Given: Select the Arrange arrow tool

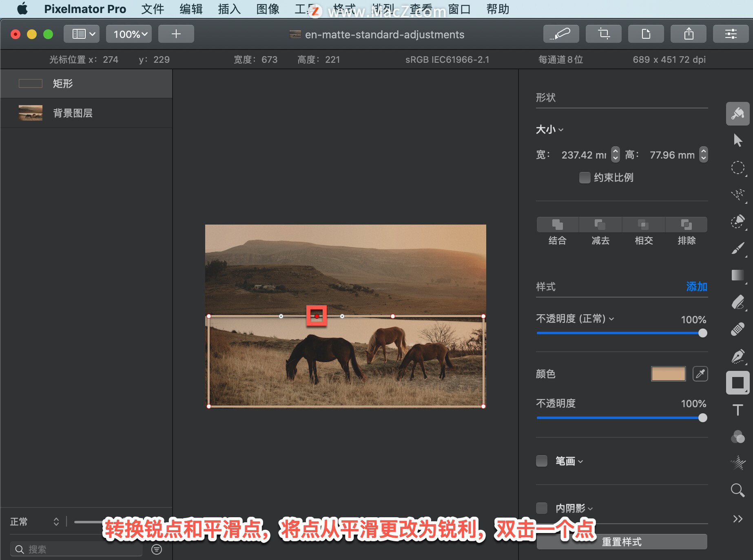Looking at the screenshot, I should pos(737,140).
